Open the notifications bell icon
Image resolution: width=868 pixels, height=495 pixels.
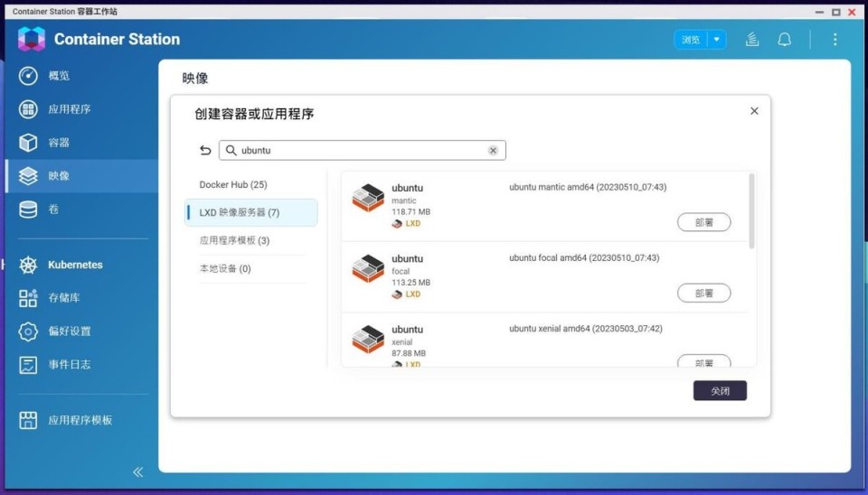[x=785, y=39]
